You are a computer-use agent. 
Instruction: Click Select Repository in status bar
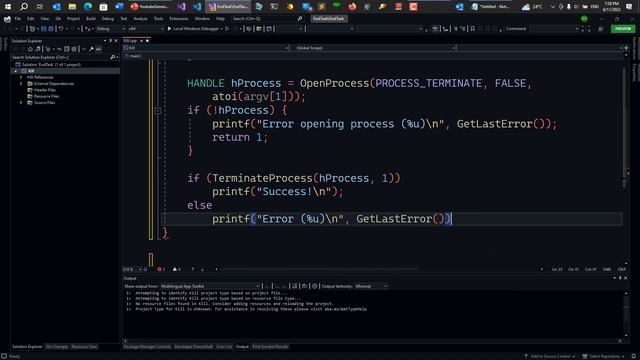click(x=604, y=356)
